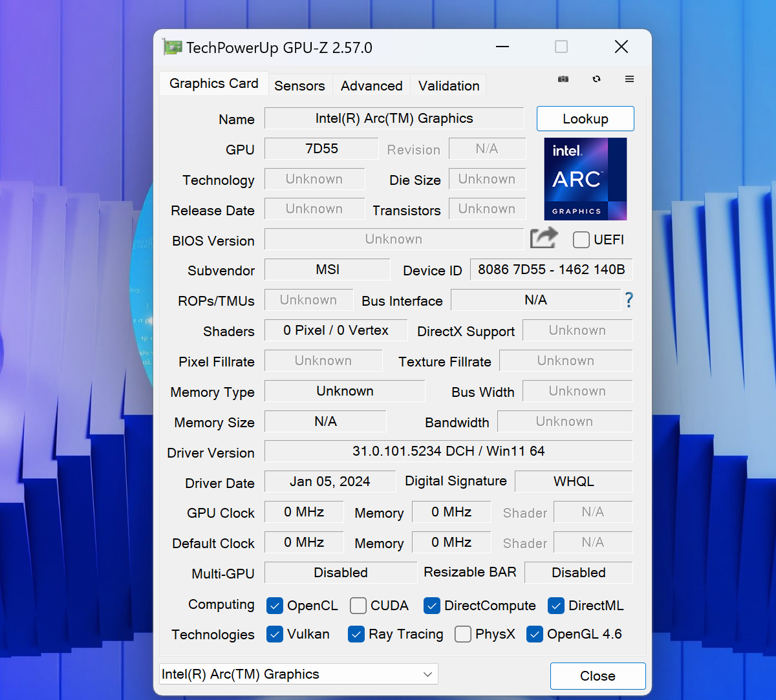Viewport: 776px width, 700px height.
Task: Click the Driver Version label
Action: pos(211,452)
